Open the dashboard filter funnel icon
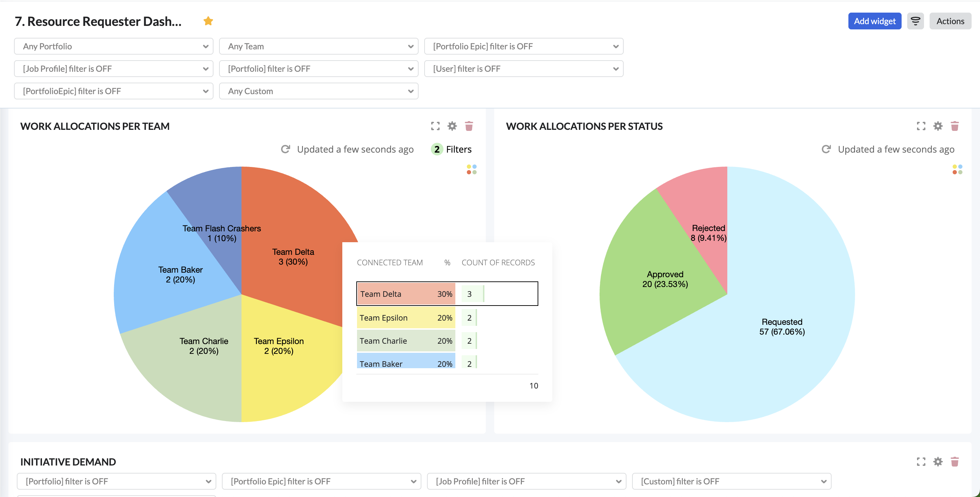The image size is (980, 497). [x=915, y=21]
